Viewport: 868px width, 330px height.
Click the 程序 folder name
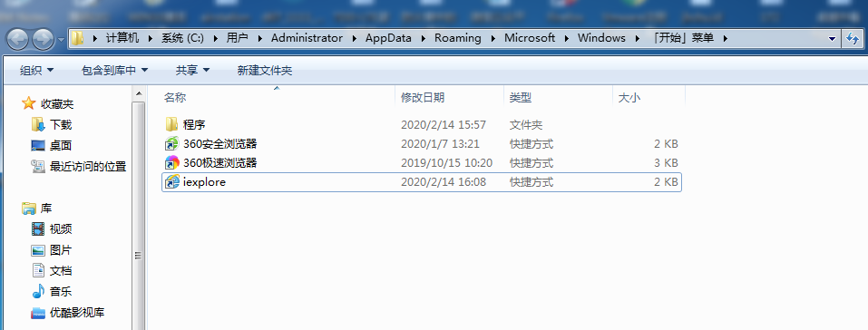coord(194,125)
